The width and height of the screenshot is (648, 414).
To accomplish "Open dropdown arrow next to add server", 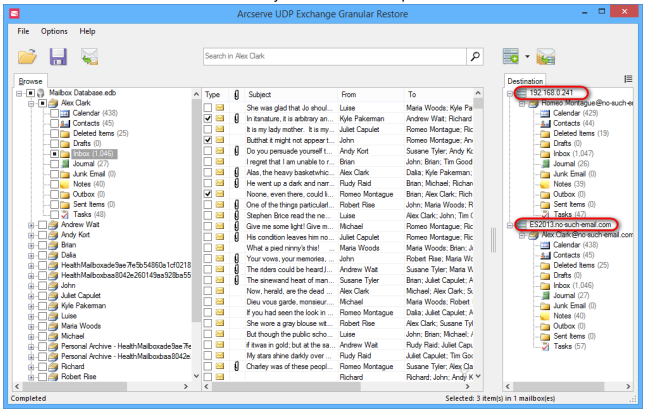I will [527, 57].
